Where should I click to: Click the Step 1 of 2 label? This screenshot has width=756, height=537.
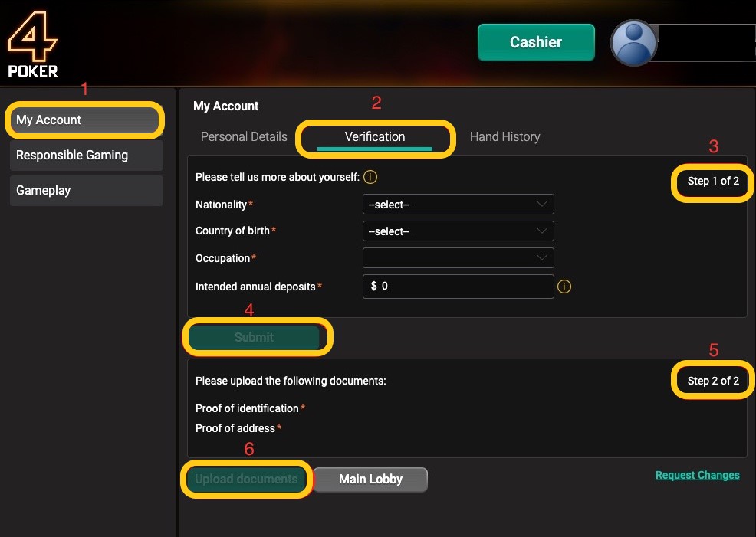713,181
